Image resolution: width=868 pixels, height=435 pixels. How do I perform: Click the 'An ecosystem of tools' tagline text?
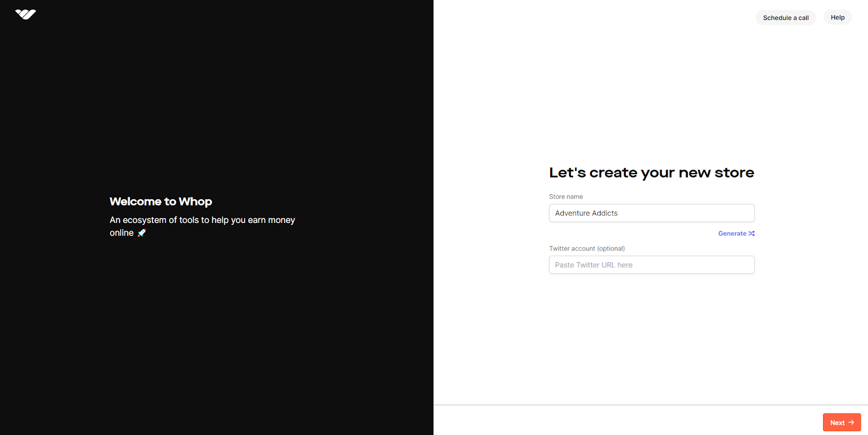tap(202, 220)
